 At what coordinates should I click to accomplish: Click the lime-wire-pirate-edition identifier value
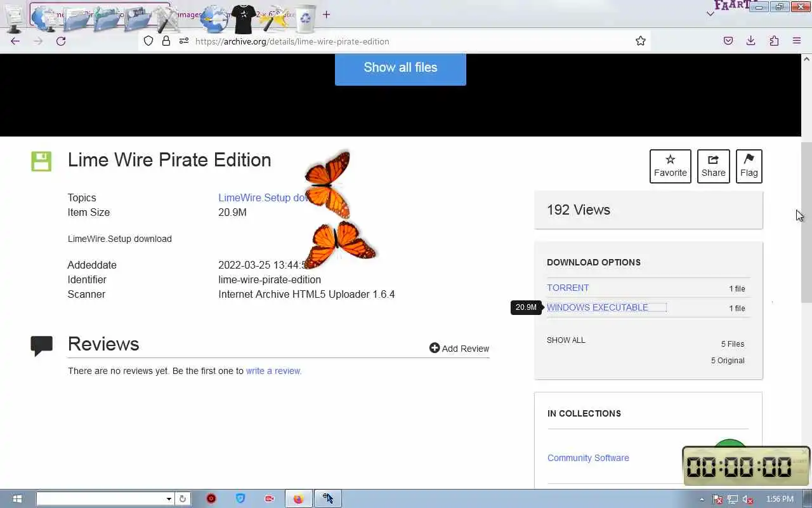point(270,279)
